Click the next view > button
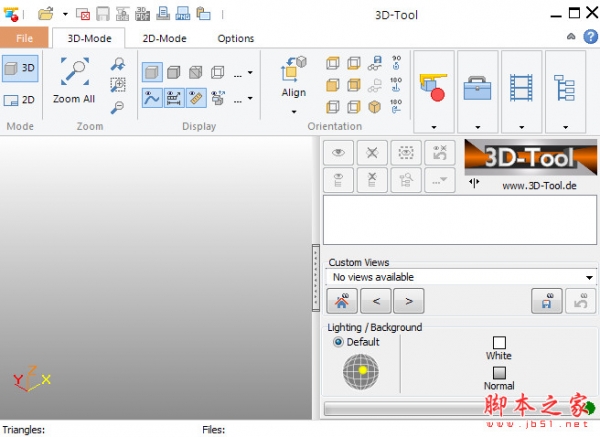The image size is (600, 437). click(409, 301)
